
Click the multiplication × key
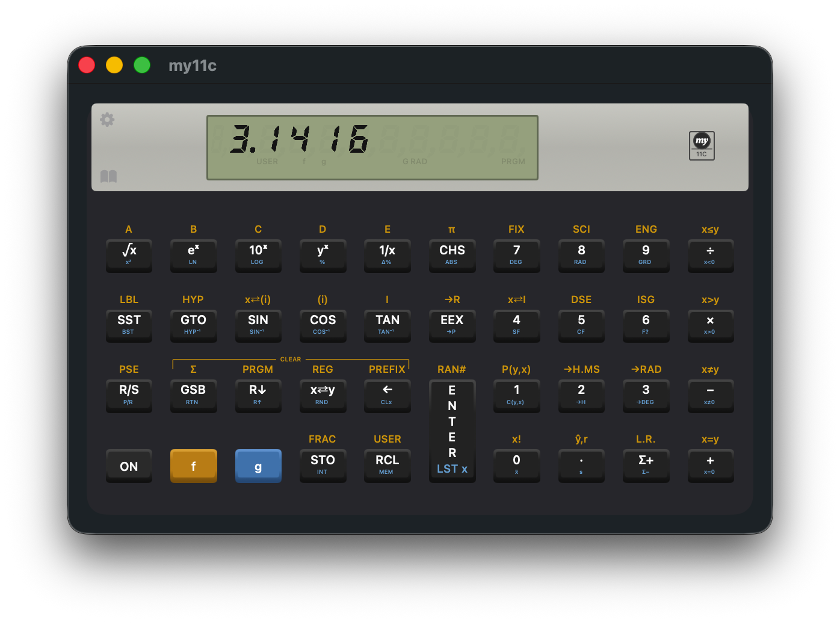coord(711,325)
